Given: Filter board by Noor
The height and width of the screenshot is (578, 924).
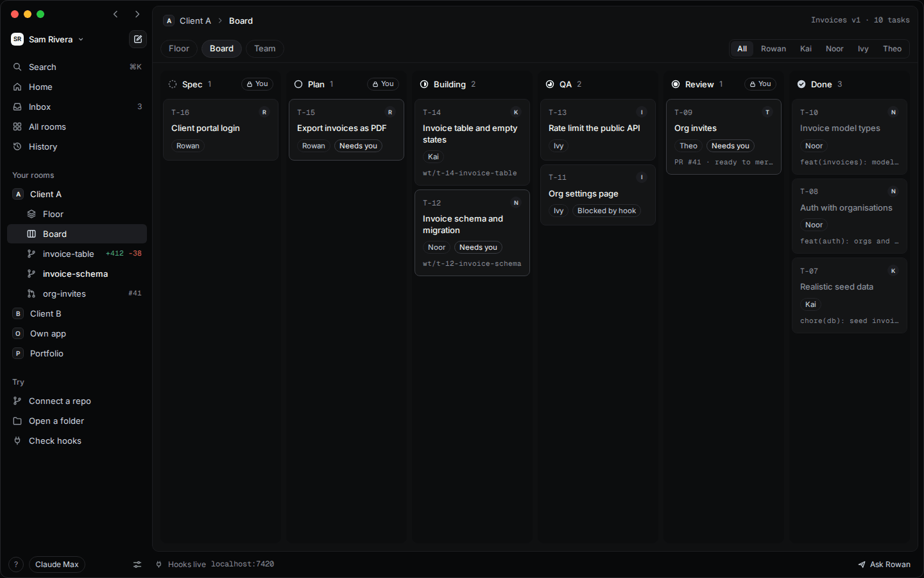Looking at the screenshot, I should pos(835,49).
